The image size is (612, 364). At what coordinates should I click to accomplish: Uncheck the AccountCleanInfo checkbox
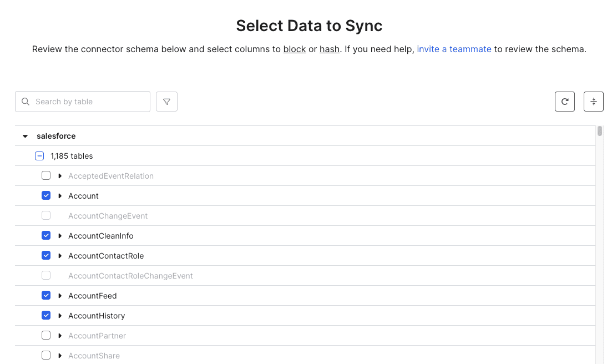pos(46,235)
